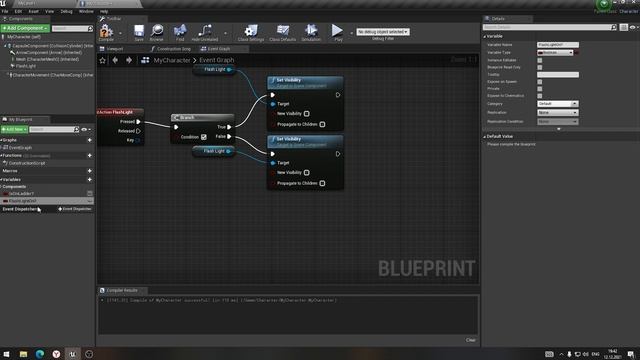Open the Play options dropdown arrow

pos(351,33)
